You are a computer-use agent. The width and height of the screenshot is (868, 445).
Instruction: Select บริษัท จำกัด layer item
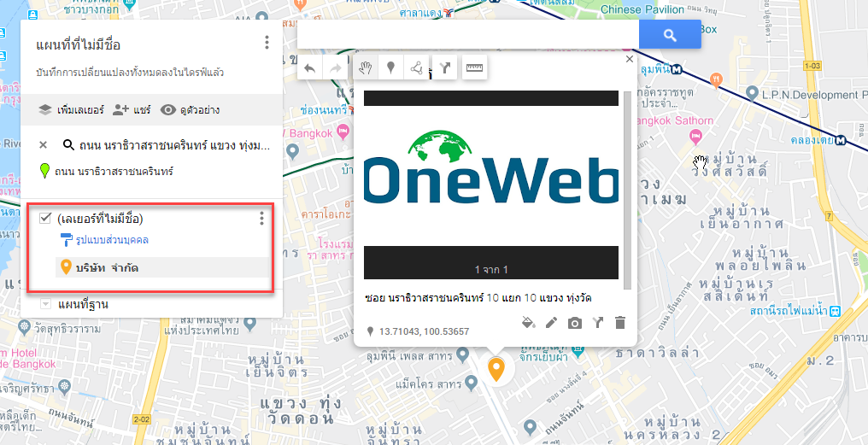pos(162,268)
